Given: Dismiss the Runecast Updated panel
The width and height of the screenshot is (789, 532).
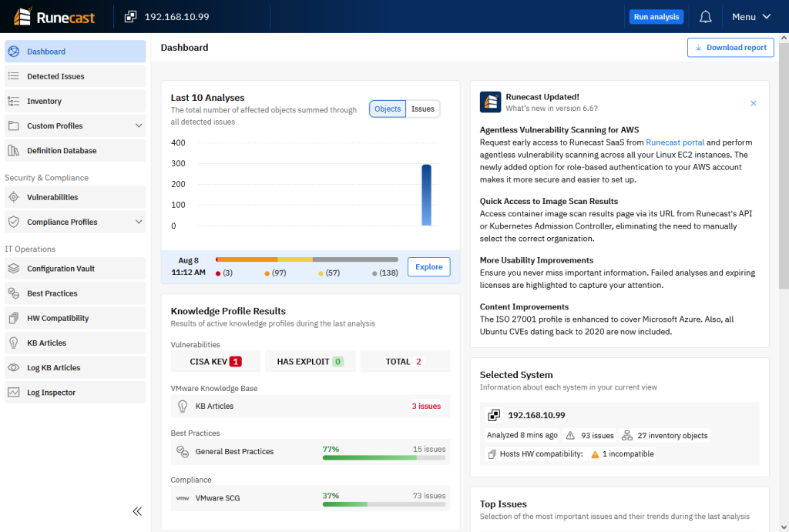Looking at the screenshot, I should coord(754,103).
